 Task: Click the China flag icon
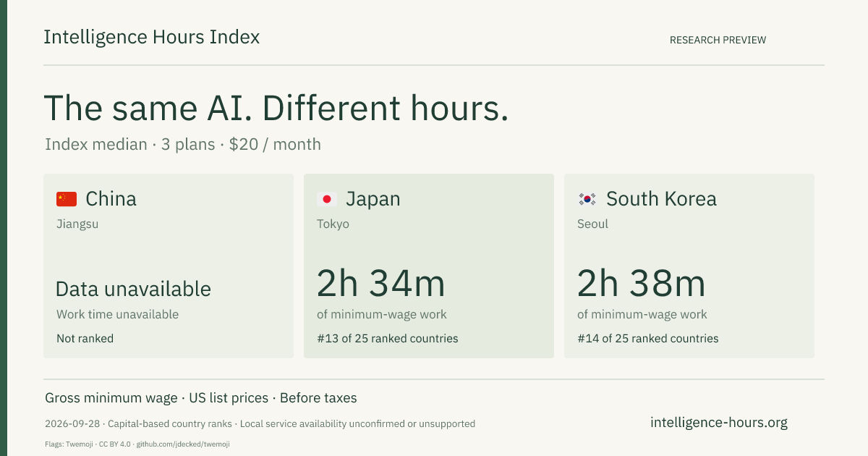(x=67, y=199)
